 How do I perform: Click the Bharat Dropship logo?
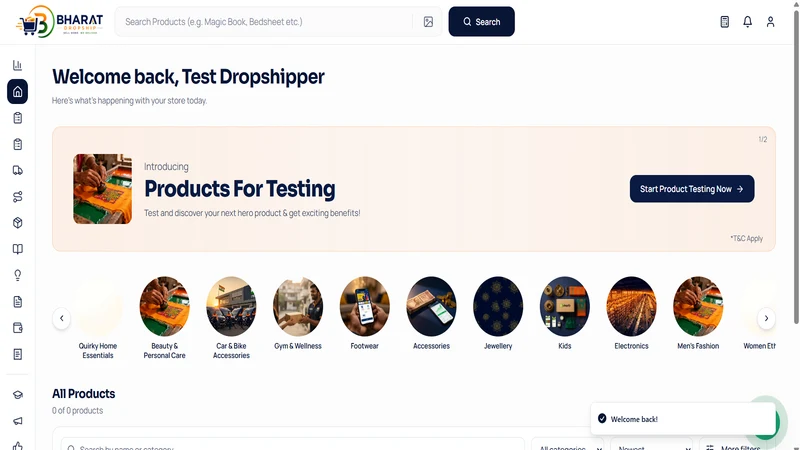click(x=60, y=21)
